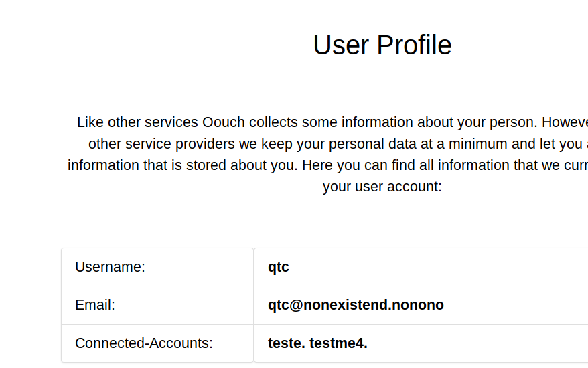Viewport: 588px width, 368px height.
Task: Select the qtc username value
Action: click(x=278, y=267)
